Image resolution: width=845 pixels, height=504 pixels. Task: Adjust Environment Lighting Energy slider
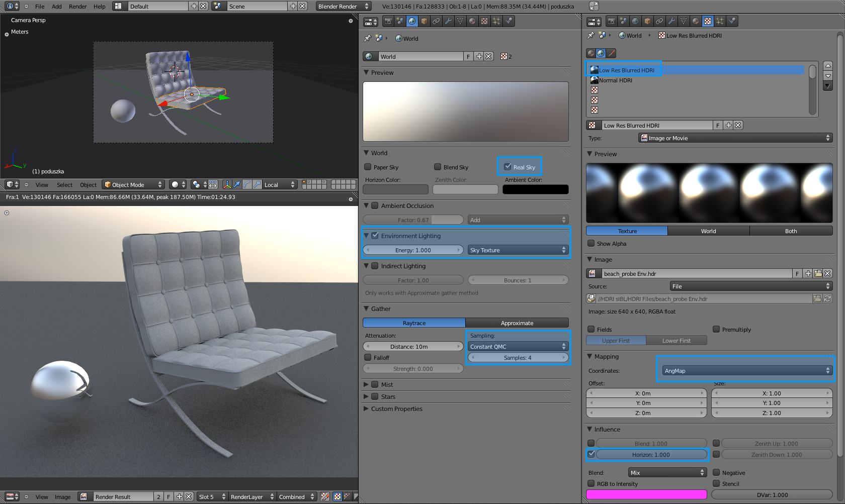pyautogui.click(x=413, y=250)
